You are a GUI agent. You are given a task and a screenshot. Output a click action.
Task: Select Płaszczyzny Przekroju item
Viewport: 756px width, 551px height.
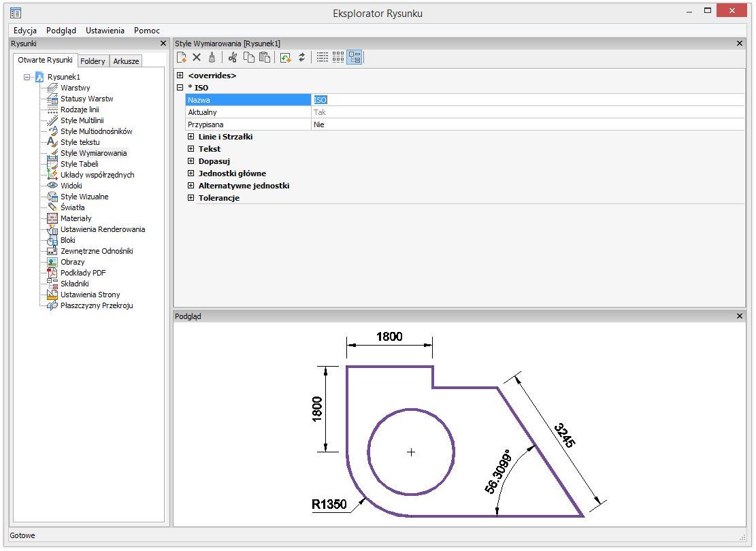tap(97, 305)
